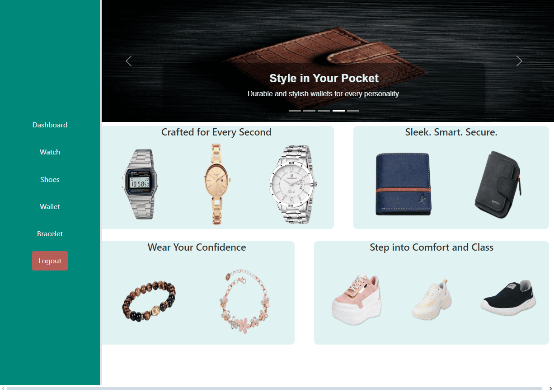Click the red Logout button

click(50, 261)
